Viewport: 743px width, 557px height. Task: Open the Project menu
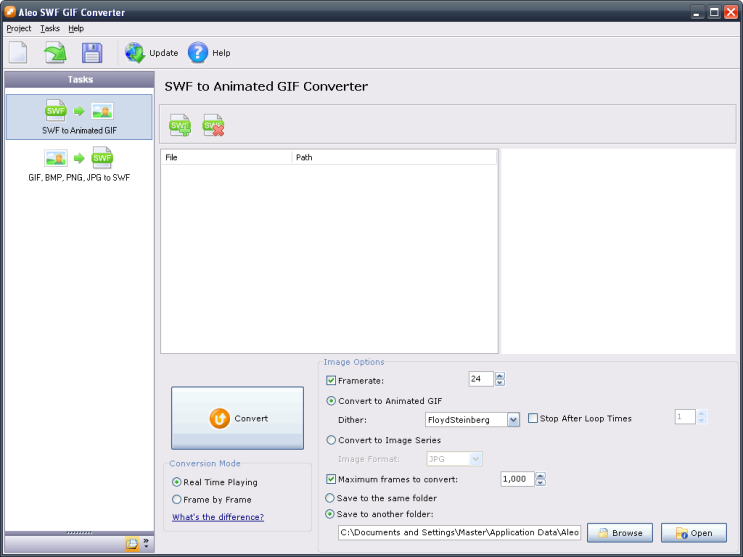[18, 28]
